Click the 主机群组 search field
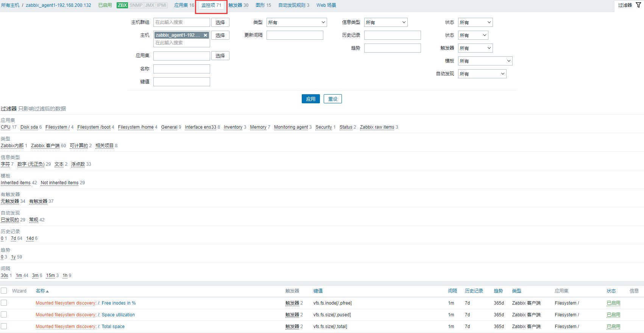Viewport: 644px width, 333px height. pos(182,22)
